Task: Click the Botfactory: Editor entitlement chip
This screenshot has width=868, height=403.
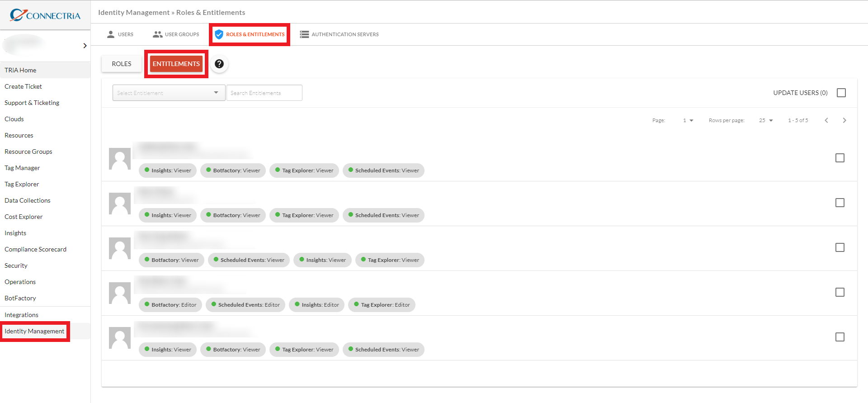Action: [x=170, y=305]
